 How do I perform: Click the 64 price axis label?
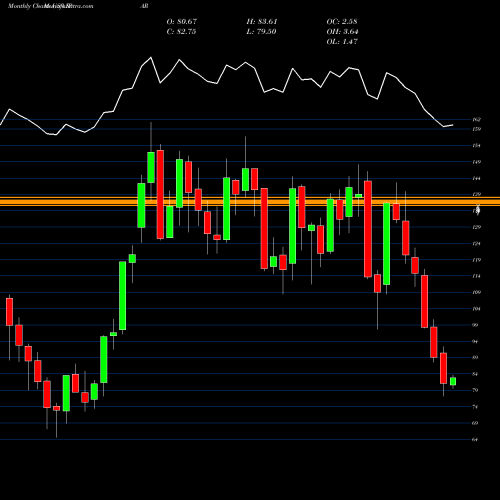pos(475,440)
